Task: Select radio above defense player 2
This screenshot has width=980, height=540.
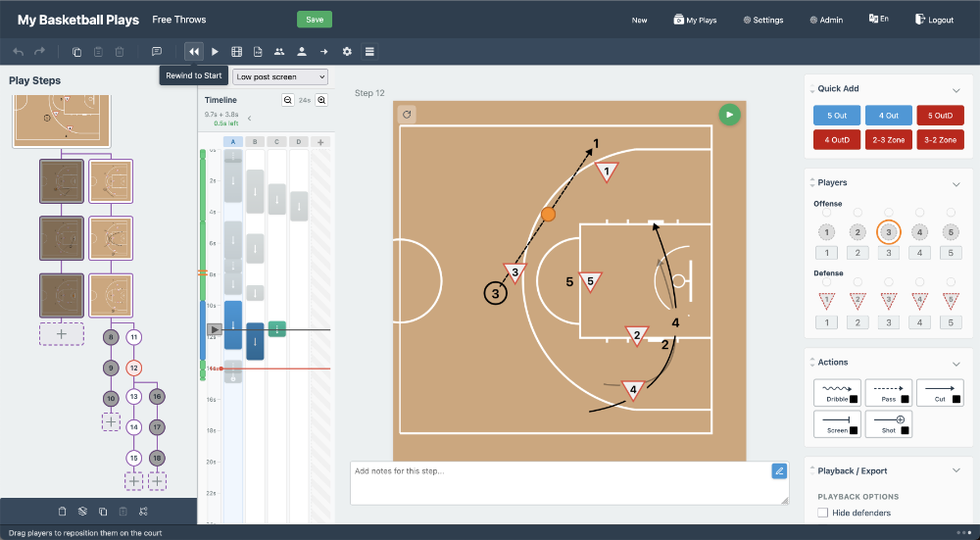Action: pos(857,282)
